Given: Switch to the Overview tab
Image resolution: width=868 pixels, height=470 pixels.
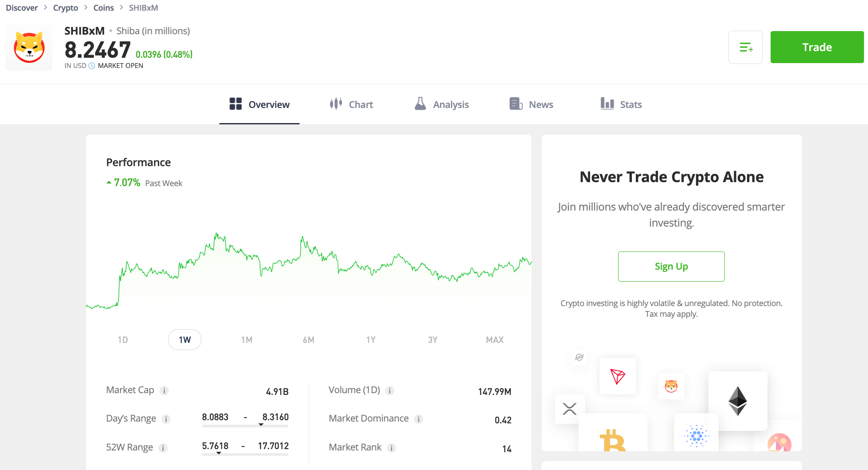Looking at the screenshot, I should point(259,104).
